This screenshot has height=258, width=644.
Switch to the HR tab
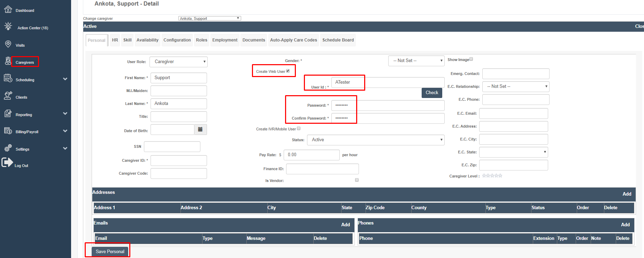point(115,40)
